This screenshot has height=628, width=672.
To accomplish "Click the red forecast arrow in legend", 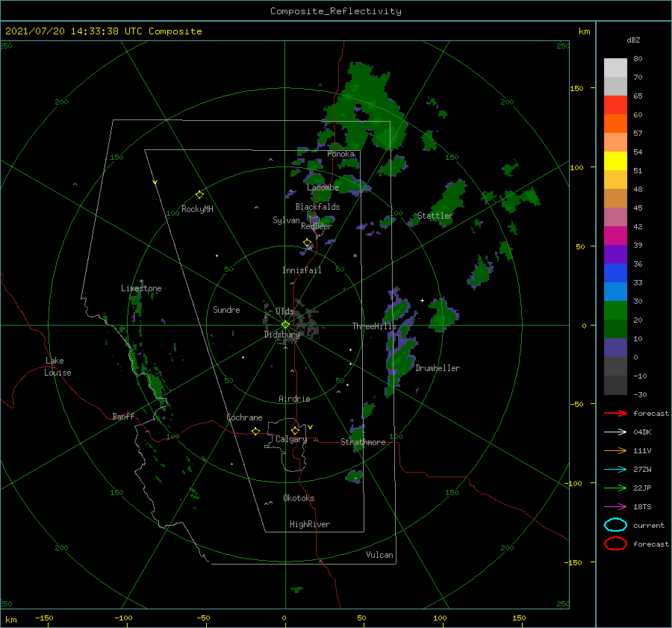I will tap(615, 413).
